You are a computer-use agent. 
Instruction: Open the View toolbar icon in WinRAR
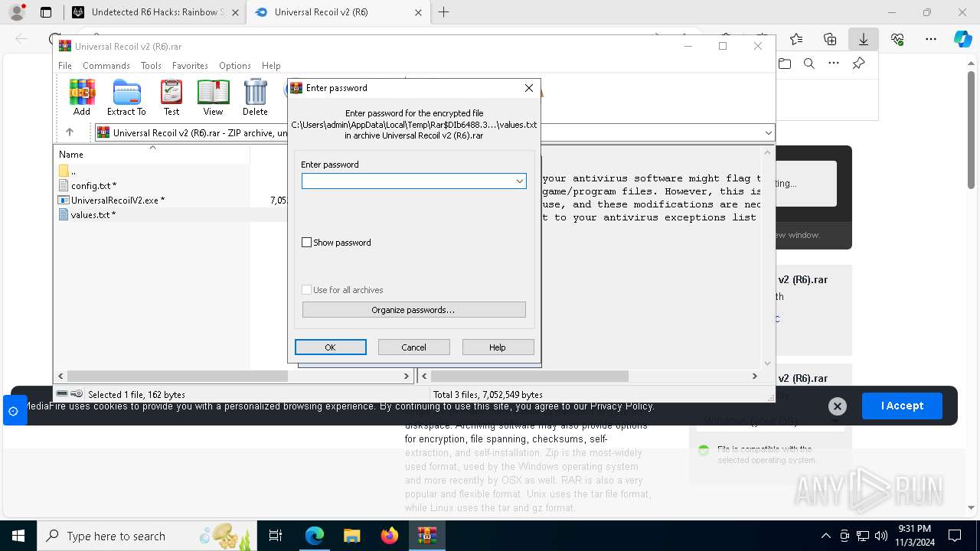pyautogui.click(x=213, y=97)
